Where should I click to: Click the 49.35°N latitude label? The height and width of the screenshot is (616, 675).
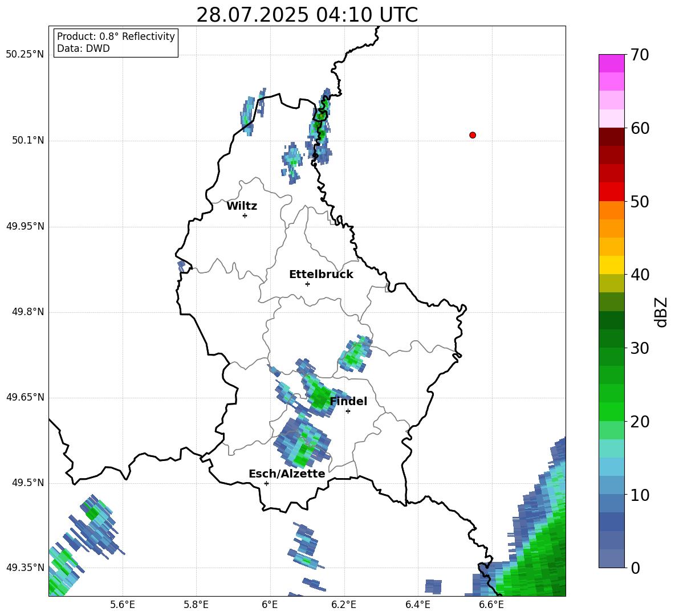25,568
